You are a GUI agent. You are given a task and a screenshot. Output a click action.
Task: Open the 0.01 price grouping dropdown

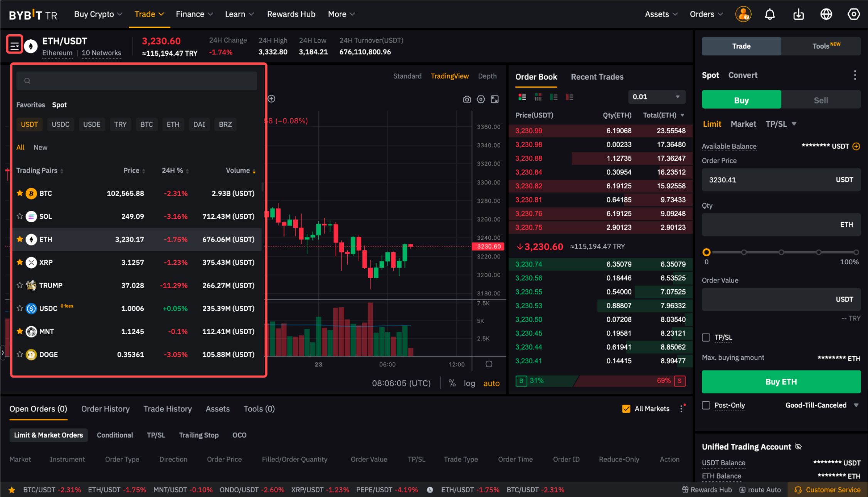657,97
